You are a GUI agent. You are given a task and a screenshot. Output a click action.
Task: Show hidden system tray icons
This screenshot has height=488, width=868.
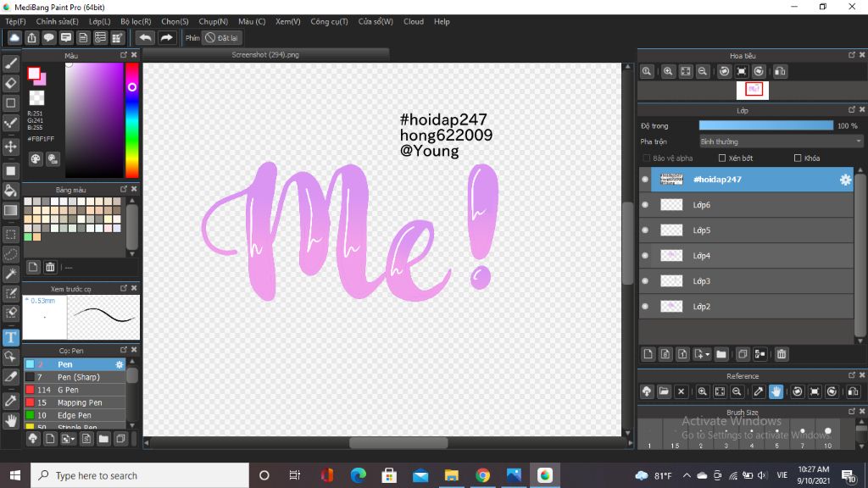point(687,475)
